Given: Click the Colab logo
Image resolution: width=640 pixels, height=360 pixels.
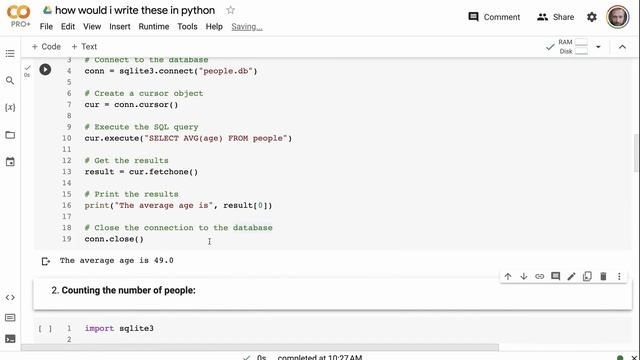Looking at the screenshot, I should click(19, 12).
